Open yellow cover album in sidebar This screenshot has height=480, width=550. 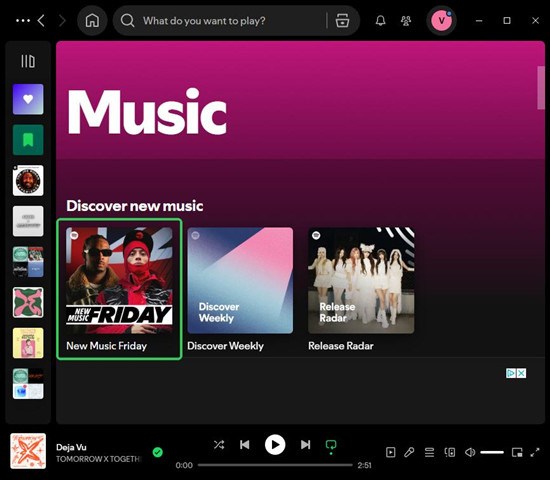(x=28, y=343)
